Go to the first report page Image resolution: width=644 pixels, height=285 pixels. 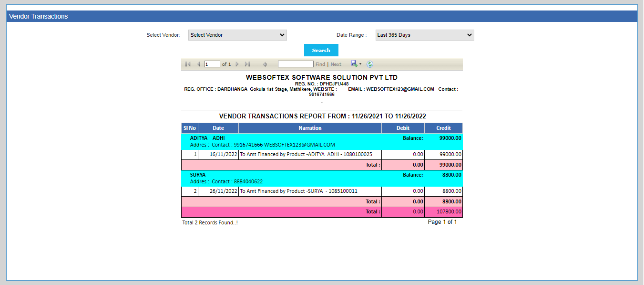[188, 64]
